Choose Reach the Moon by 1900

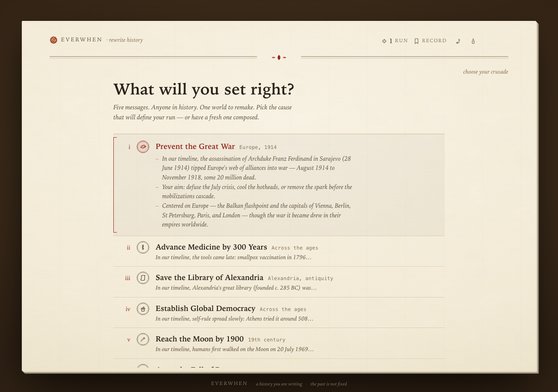200,339
